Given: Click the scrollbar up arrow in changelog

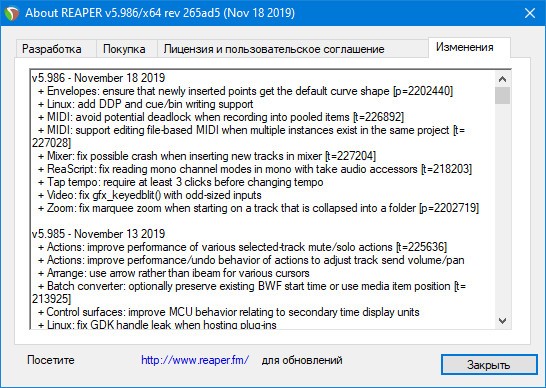Looking at the screenshot, I should (x=502, y=79).
